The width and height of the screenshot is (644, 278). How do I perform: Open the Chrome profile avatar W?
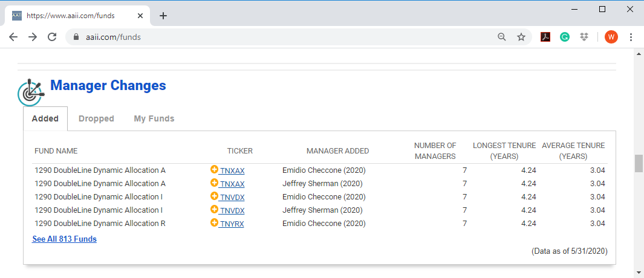click(611, 37)
